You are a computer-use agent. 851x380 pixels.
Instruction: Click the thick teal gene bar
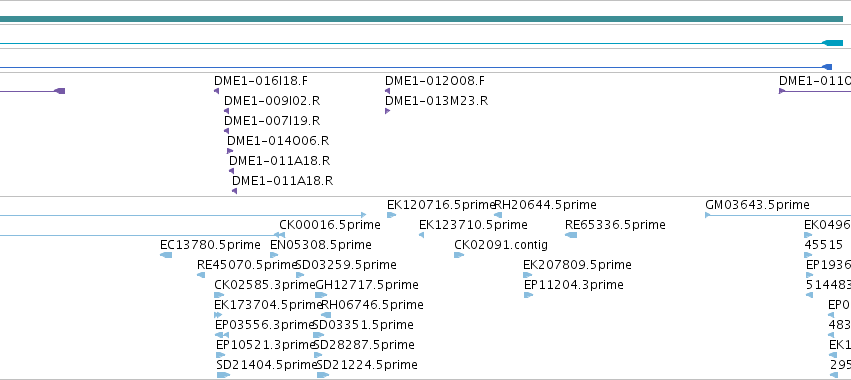point(421,19)
